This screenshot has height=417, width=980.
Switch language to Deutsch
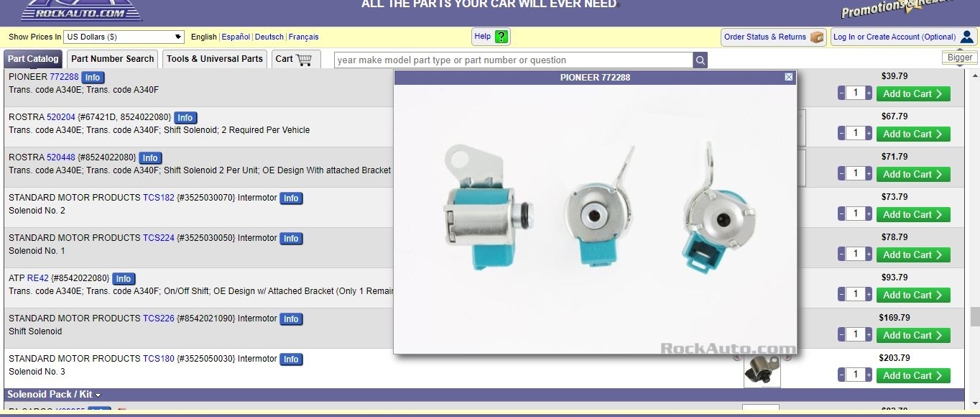tap(269, 37)
